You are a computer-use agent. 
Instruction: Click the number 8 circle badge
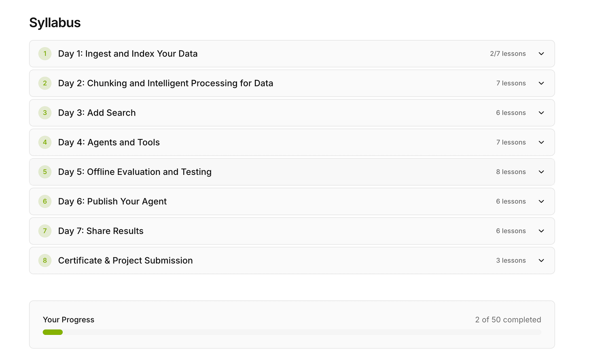pos(45,261)
